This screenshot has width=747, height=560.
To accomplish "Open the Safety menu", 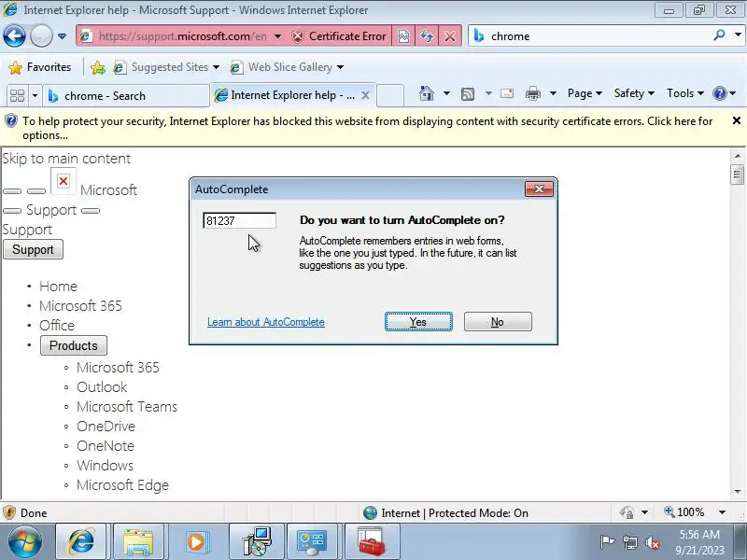I will (634, 93).
